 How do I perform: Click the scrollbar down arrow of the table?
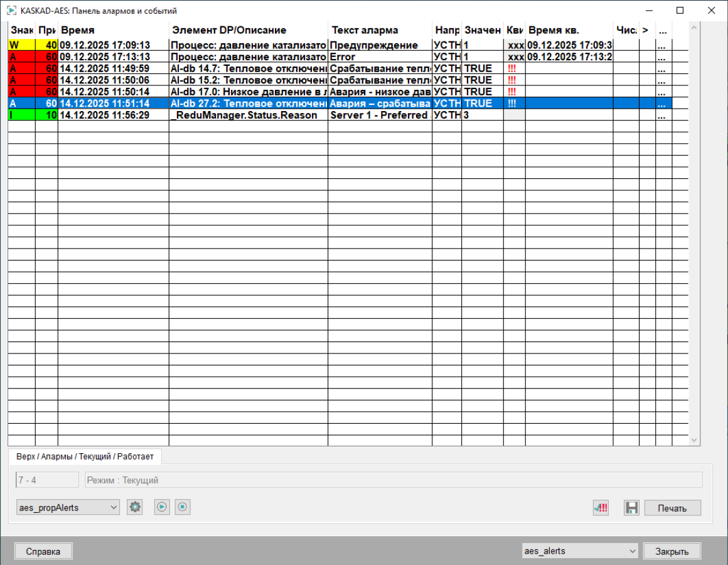[x=694, y=441]
